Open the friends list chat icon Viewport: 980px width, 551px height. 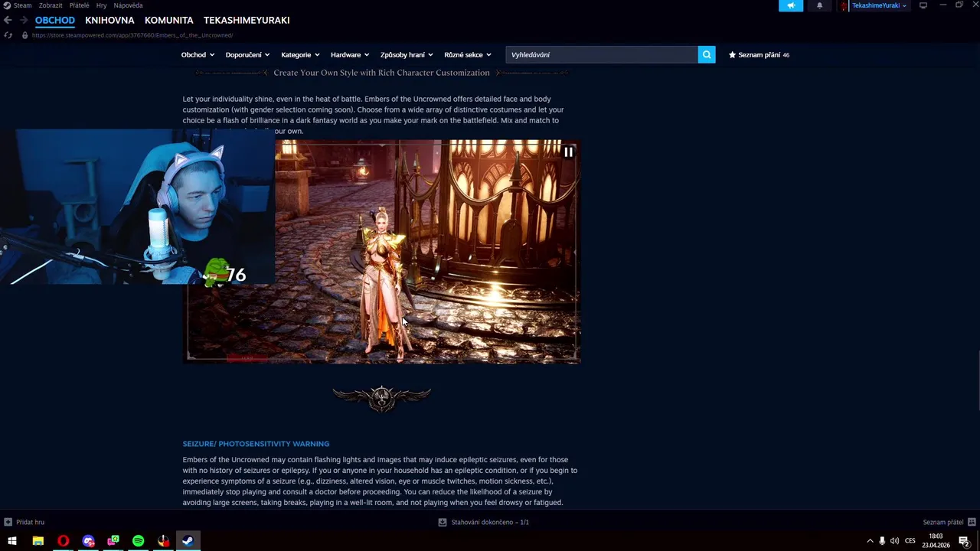tap(972, 522)
